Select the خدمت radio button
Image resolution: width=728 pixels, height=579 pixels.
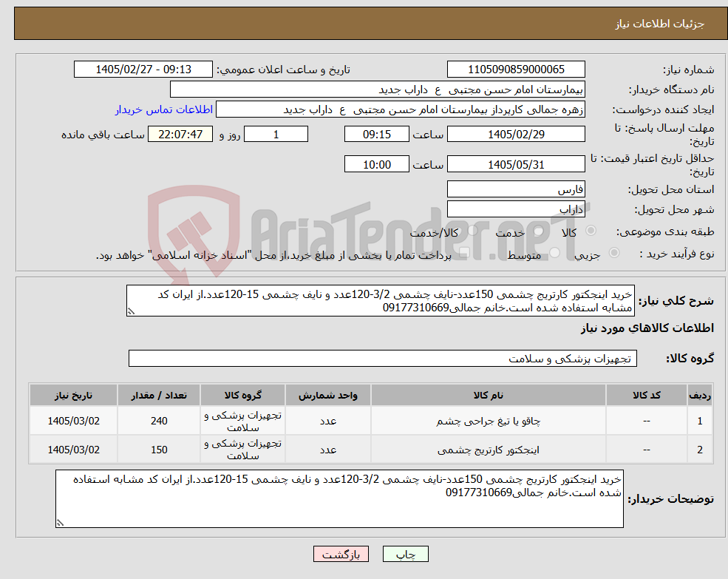click(x=538, y=231)
